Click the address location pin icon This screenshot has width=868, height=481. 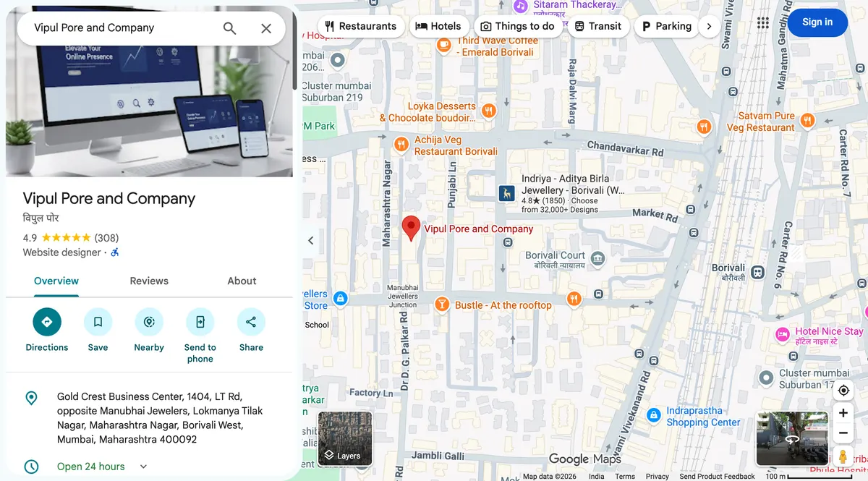(31, 398)
